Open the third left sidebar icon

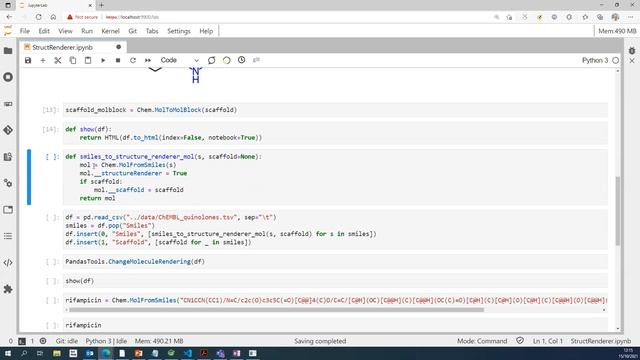click(x=8, y=104)
